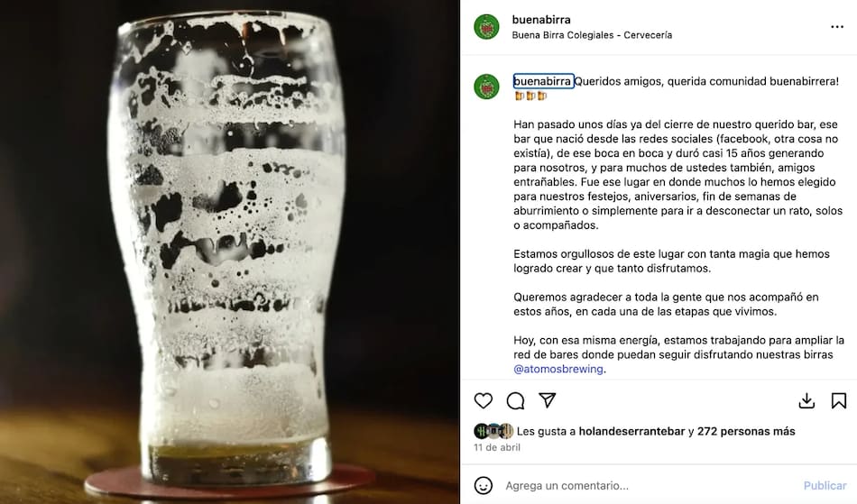Image resolution: width=857 pixels, height=504 pixels.
Task: Download the post with the download arrow icon
Action: coord(806,401)
